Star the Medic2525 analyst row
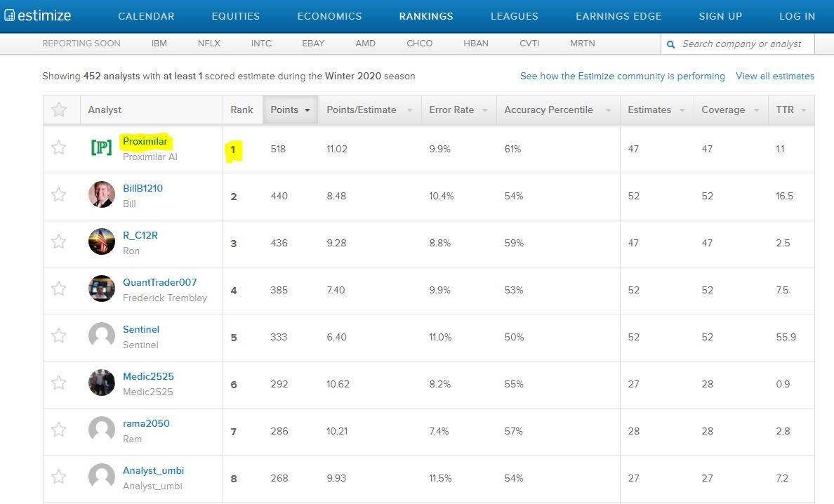This screenshot has width=834, height=504. 58,383
